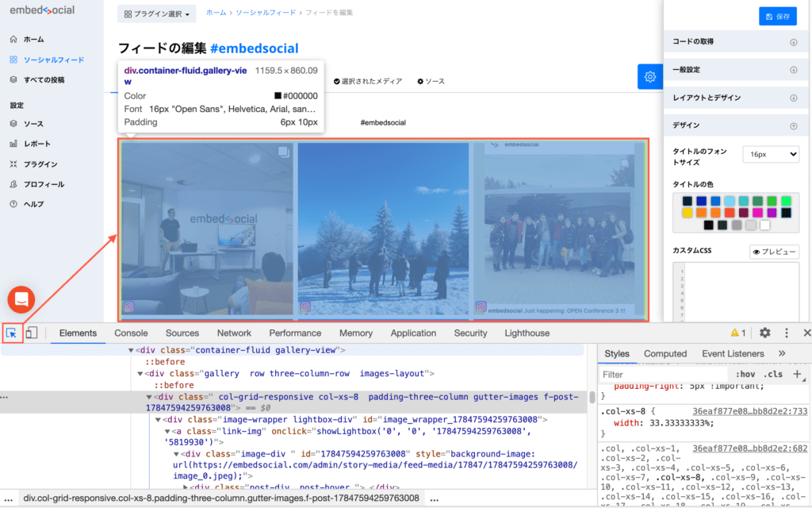Switch to the Network tab
This screenshot has height=508, width=812.
point(234,333)
